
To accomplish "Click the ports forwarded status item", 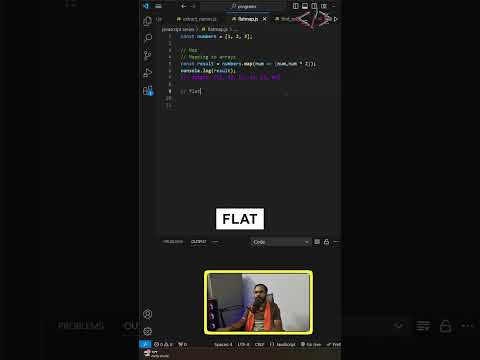I will pos(183,344).
